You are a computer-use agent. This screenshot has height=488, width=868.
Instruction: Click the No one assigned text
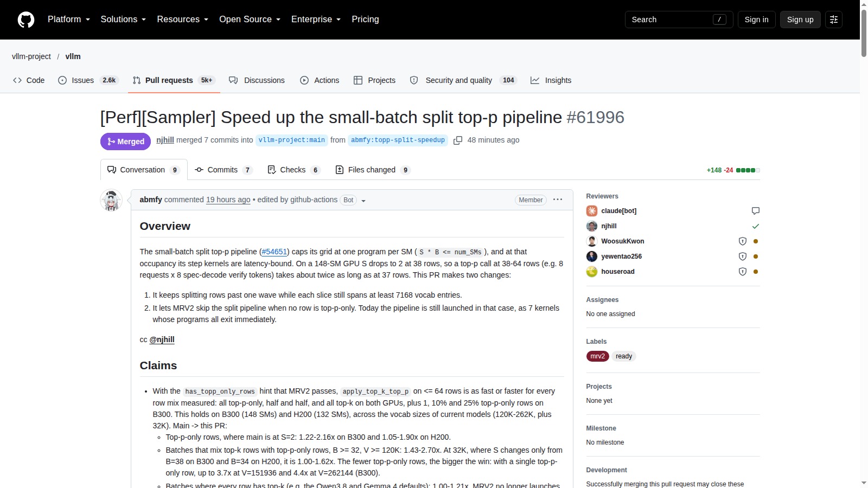[610, 314]
